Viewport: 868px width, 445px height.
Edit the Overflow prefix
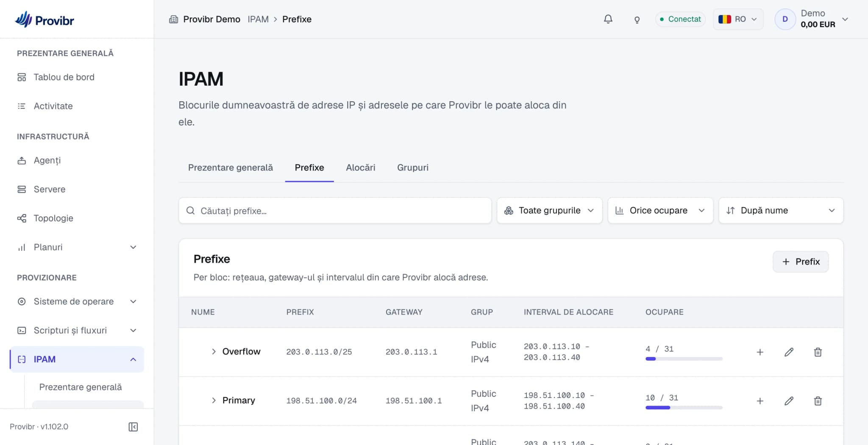click(x=789, y=352)
